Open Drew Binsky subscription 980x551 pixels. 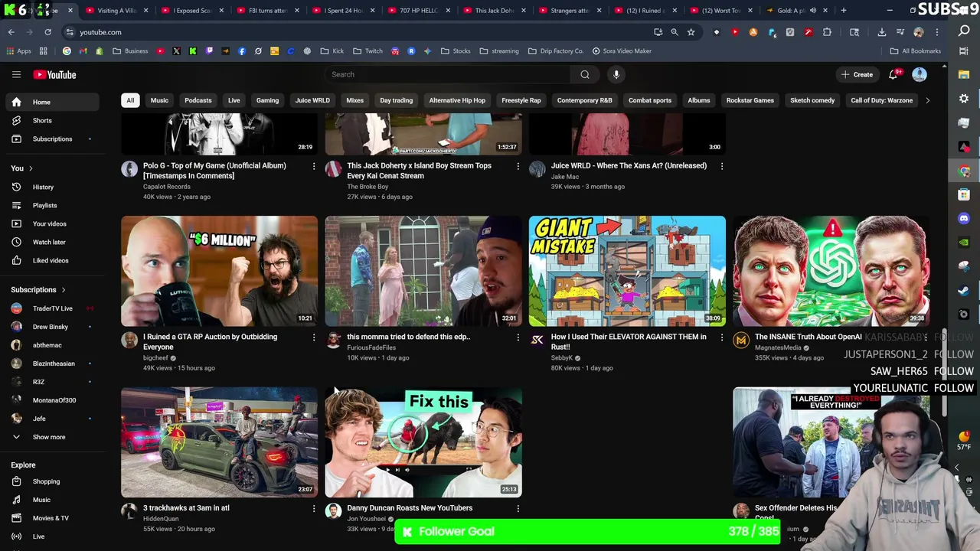[51, 327]
